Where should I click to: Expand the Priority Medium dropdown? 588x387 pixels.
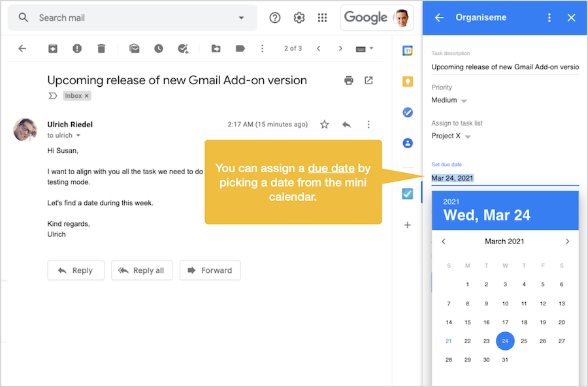coord(464,101)
